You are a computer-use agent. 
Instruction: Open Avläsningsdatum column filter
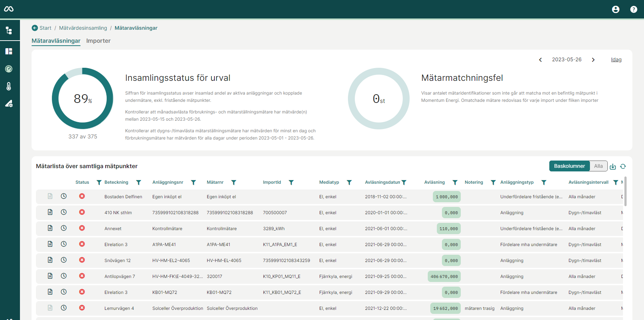coord(404,182)
